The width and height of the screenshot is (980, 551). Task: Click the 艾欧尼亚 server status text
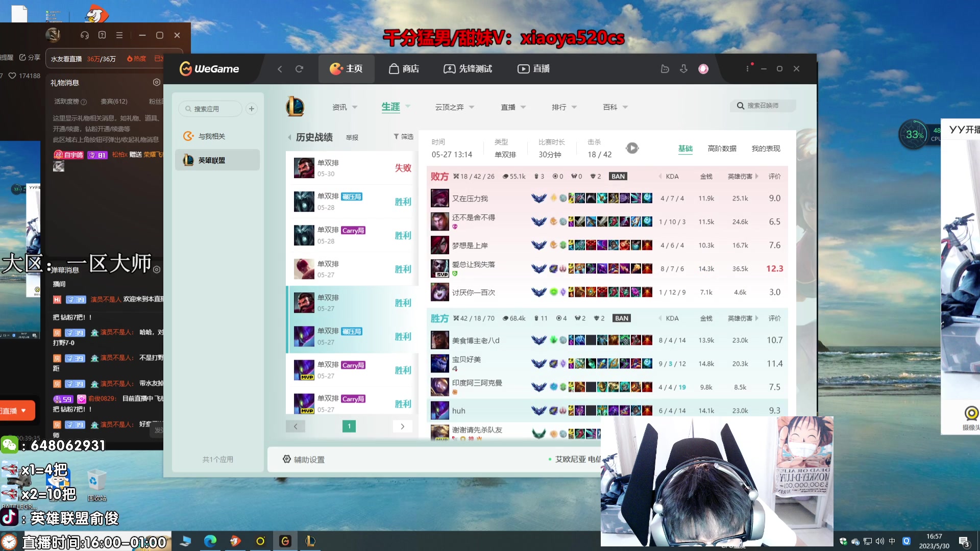click(577, 459)
